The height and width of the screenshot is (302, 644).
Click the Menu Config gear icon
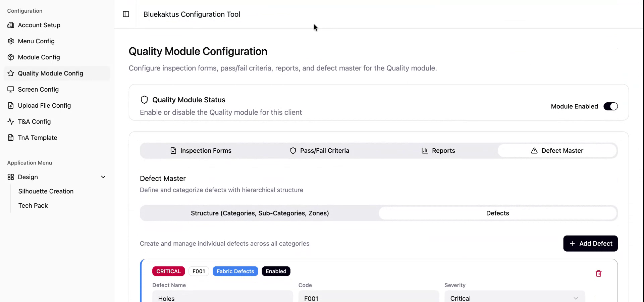click(11, 41)
